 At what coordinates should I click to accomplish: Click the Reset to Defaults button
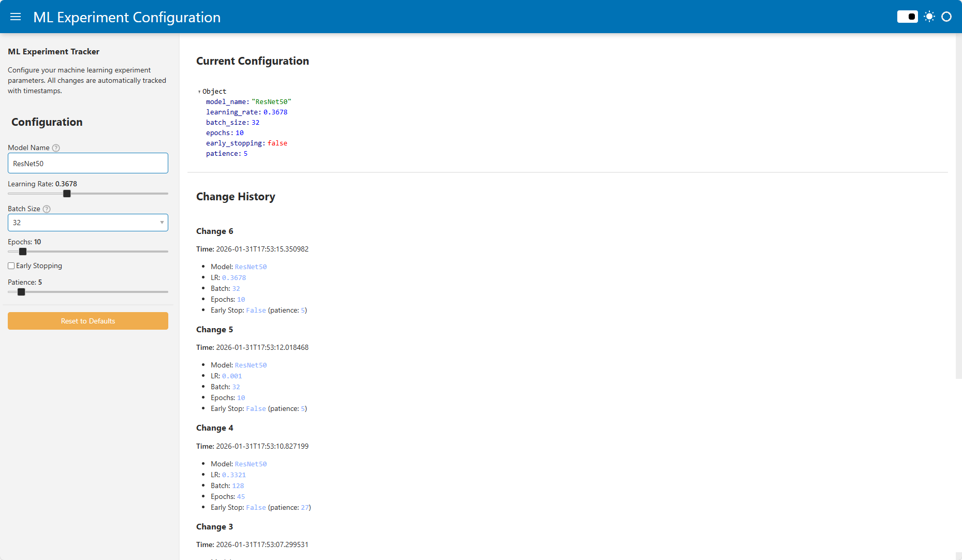pos(88,321)
